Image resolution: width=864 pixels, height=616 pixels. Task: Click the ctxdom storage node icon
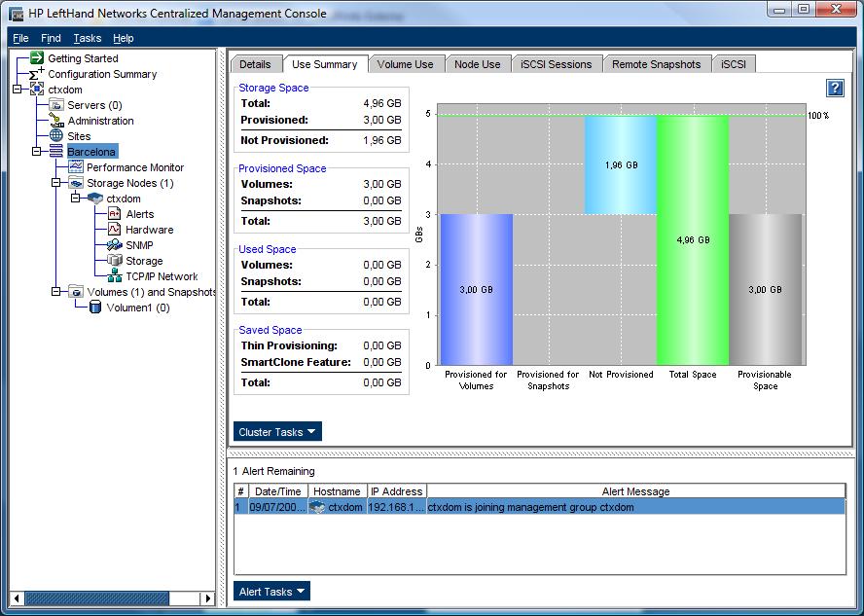[x=95, y=198]
